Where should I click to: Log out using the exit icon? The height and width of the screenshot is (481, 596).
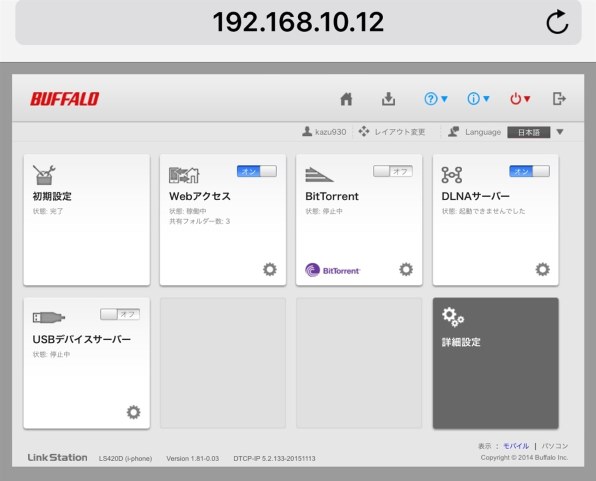pos(559,99)
